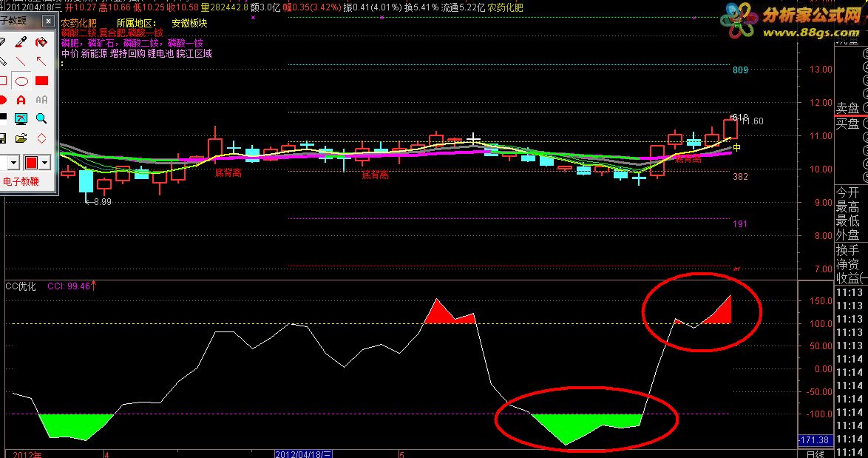The image size is (868, 458).
Task: Activate the magnifier zoom tool
Action: (x=41, y=118)
